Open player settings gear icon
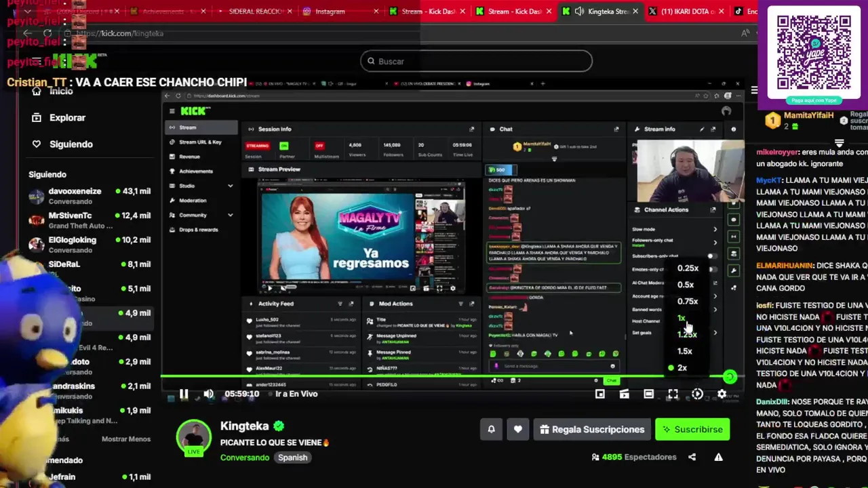The height and width of the screenshot is (488, 868). tap(722, 394)
